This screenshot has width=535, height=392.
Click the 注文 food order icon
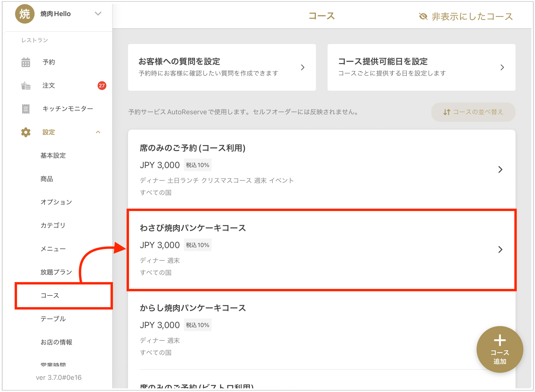click(x=26, y=86)
